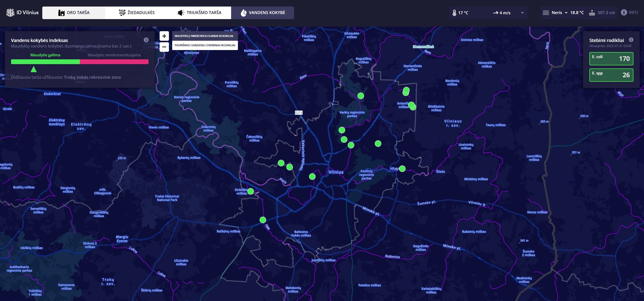
Task: Click the water level icon
Action: (592, 13)
